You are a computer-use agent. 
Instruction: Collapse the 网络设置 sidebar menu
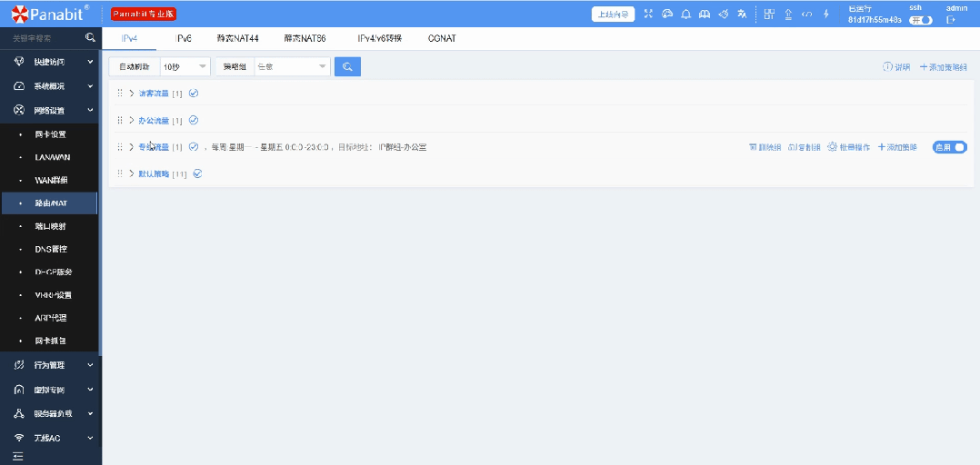click(x=50, y=111)
